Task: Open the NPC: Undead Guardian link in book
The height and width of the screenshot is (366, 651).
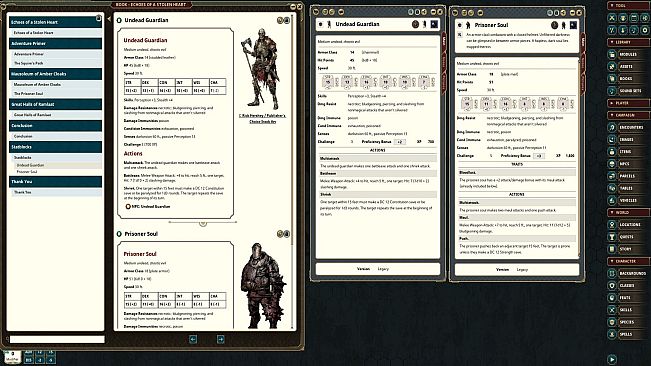Action: (x=148, y=206)
